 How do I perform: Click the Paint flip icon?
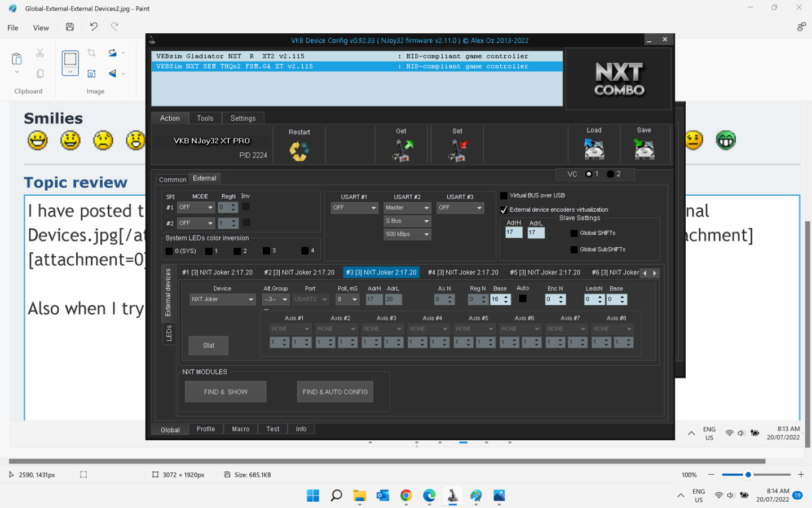[x=113, y=73]
